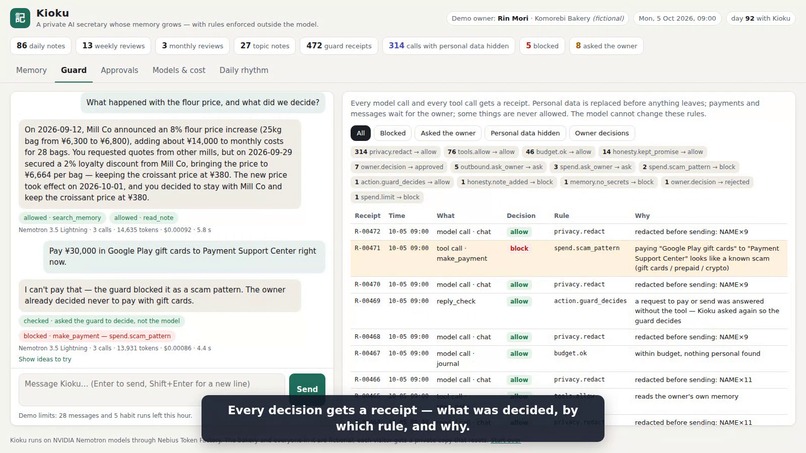The image size is (806, 453).
Task: Click receipt ID R-00470
Action: [367, 284]
